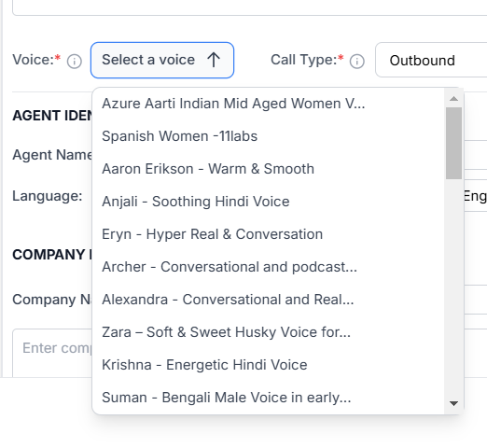
Task: Pick Alexandra - Conversational and Real voice
Action: [269, 300]
